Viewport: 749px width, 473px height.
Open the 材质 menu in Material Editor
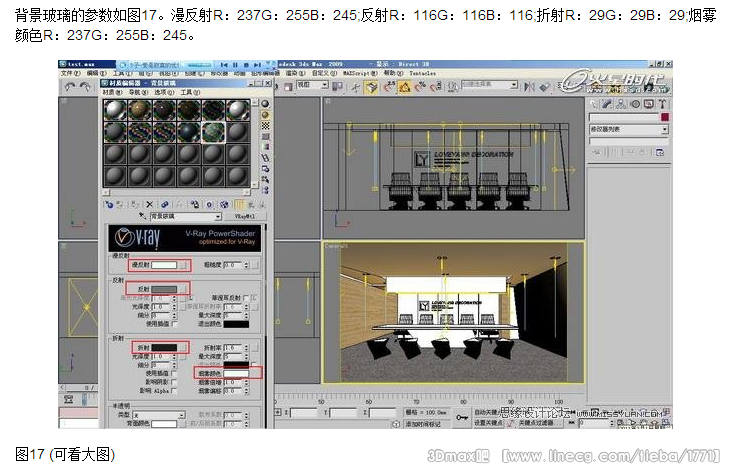(112, 92)
